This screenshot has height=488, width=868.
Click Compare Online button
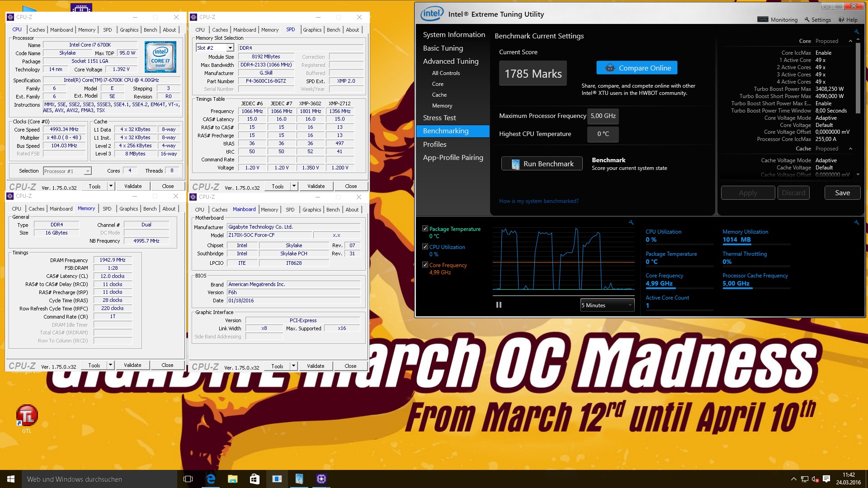(637, 68)
